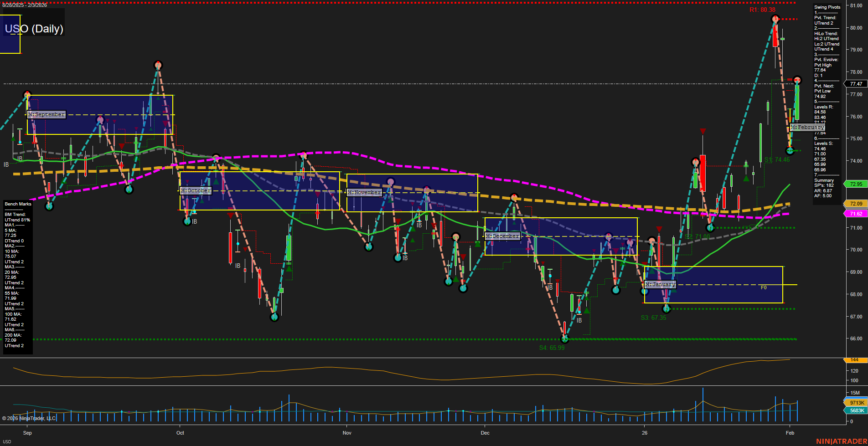Click the pivot low marker at the S4 65.99 bottom
The height and width of the screenshot is (446, 868).
click(x=564, y=338)
